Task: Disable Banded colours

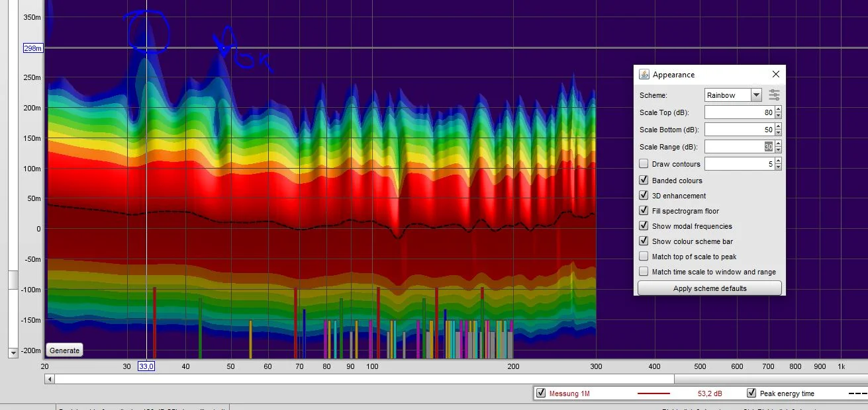Action: pos(644,181)
